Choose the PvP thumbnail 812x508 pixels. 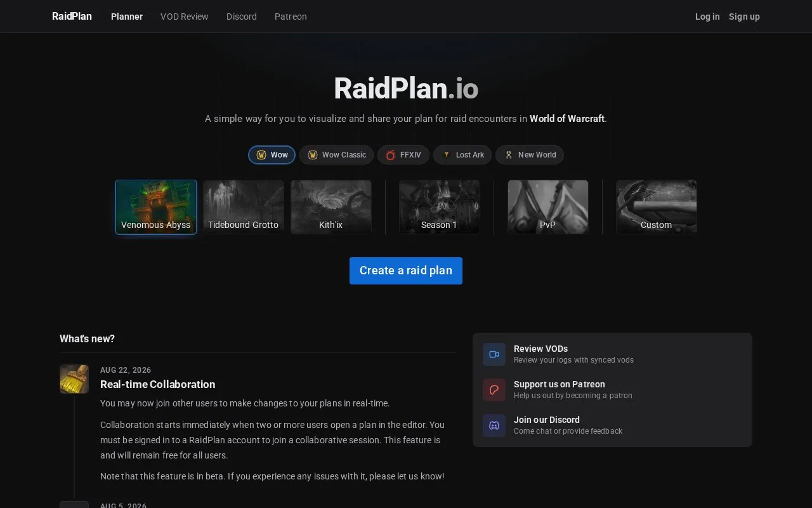[x=547, y=207]
